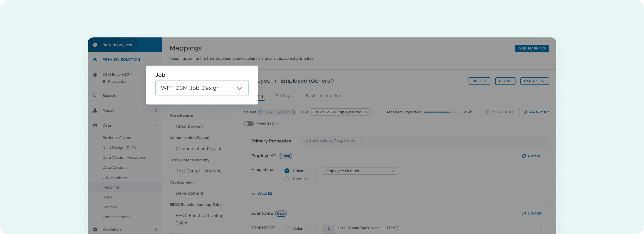The image size is (644, 234).
Task: Switch to the Settings tab
Action: pos(284,96)
